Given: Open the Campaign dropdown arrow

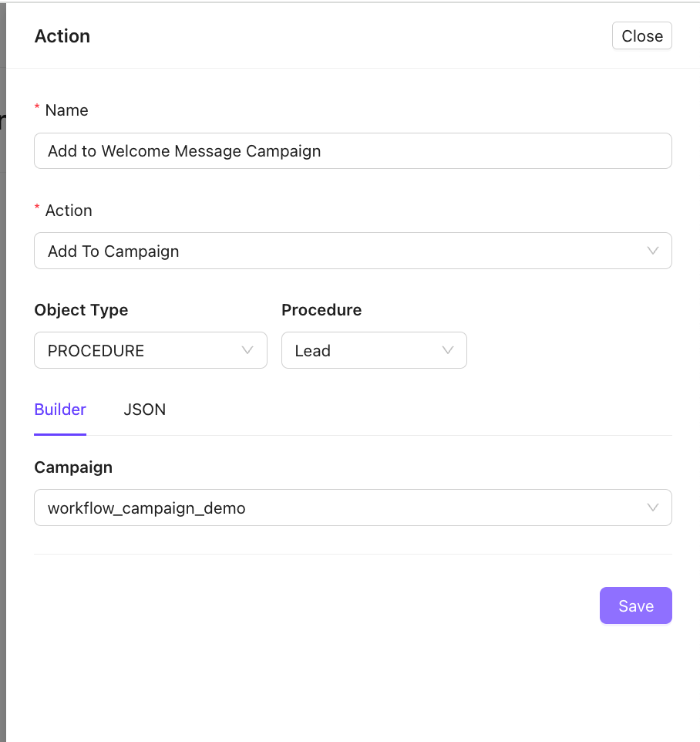Looking at the screenshot, I should click(652, 508).
